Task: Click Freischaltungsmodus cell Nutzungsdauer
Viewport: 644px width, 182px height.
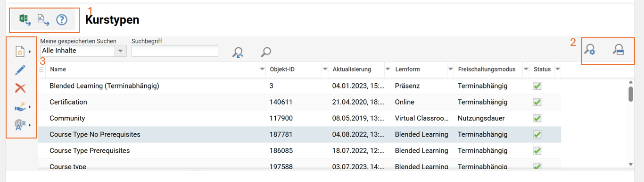Action: click(481, 118)
